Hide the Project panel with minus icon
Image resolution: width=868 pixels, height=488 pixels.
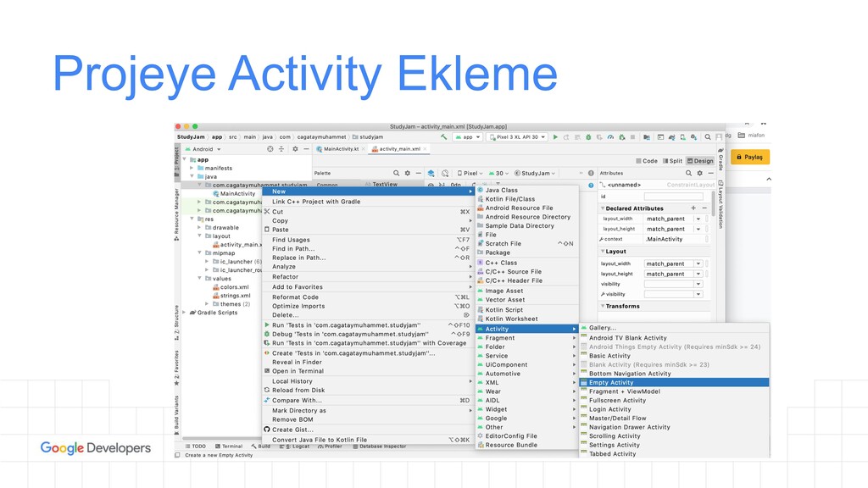click(305, 149)
